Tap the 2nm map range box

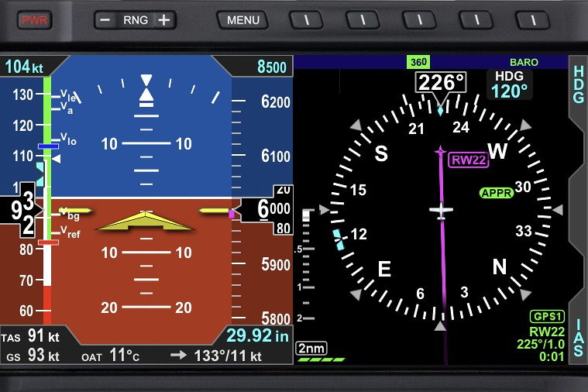pos(311,349)
